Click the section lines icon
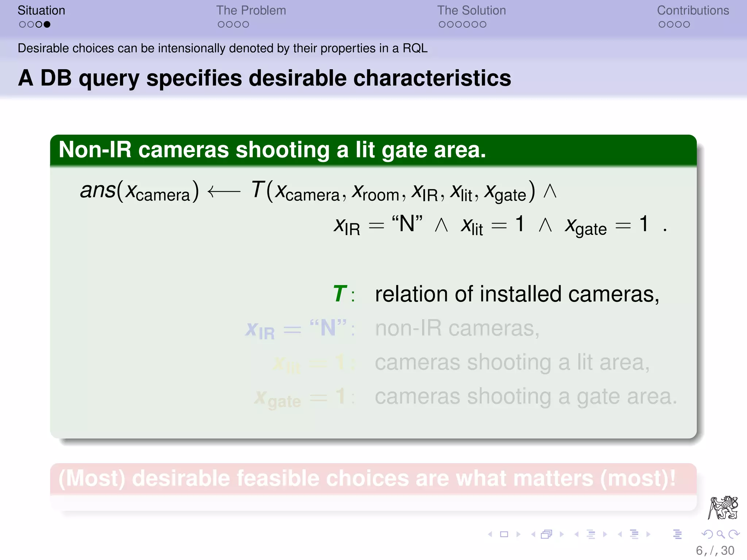747x560 pixels. pyautogui.click(x=634, y=534)
